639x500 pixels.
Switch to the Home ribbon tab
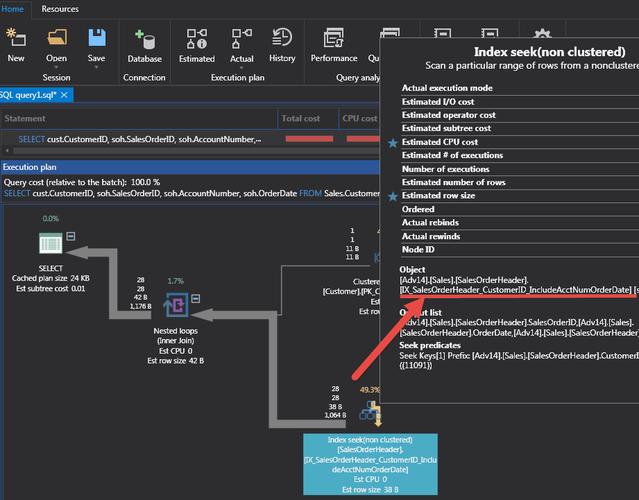(x=13, y=9)
